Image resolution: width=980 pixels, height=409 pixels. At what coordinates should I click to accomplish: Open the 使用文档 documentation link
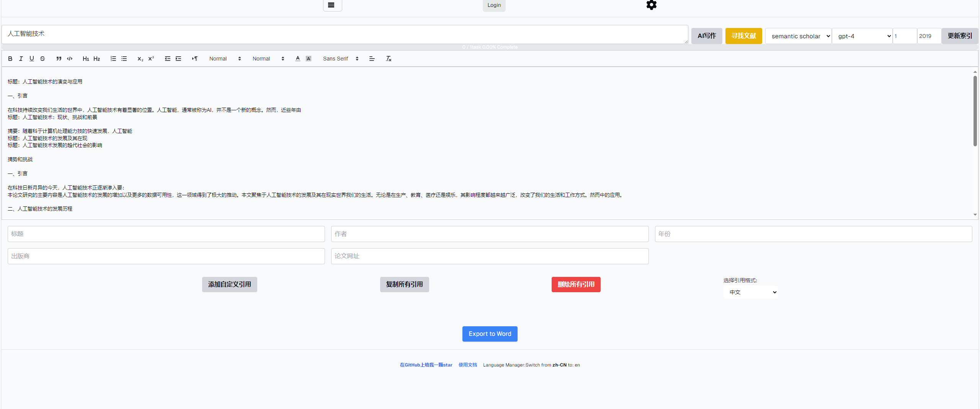click(x=467, y=365)
